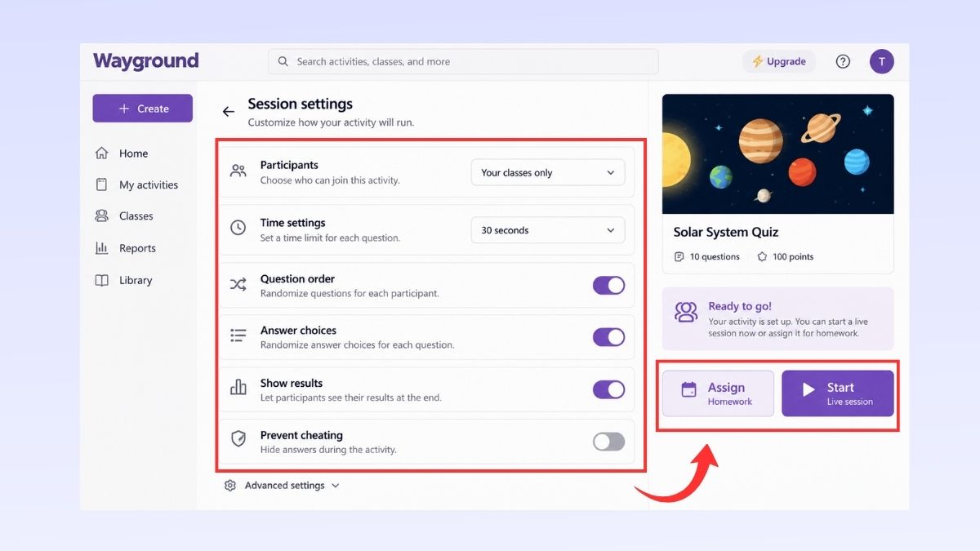
Task: Click the 10 questions document icon
Action: tap(679, 256)
